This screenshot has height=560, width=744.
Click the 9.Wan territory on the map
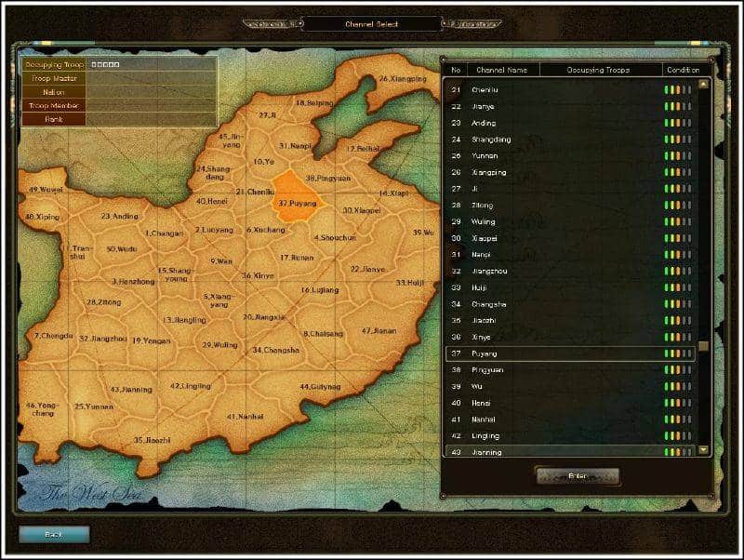221,261
